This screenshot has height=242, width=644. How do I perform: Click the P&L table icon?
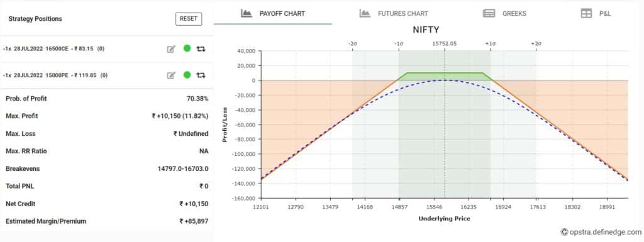coord(586,13)
